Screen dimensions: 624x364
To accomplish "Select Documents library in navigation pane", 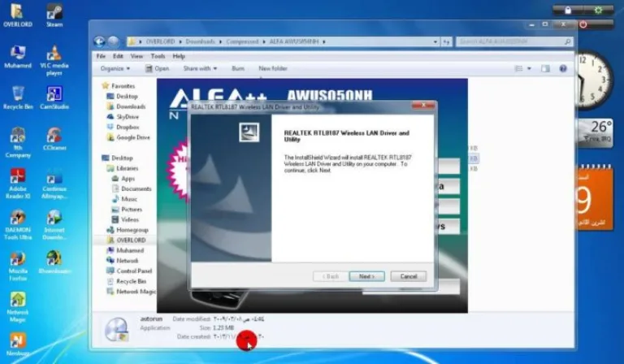I will pyautogui.click(x=132, y=189).
